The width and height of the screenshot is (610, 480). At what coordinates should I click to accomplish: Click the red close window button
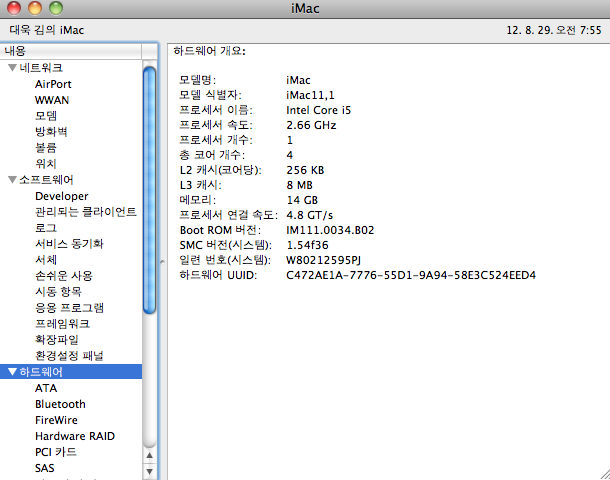(x=13, y=9)
